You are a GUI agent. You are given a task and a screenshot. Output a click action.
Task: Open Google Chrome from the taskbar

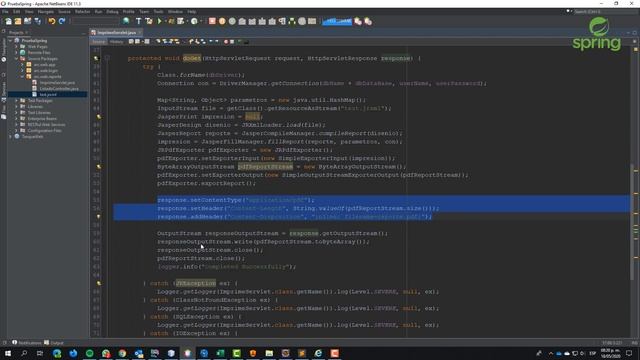point(122,353)
